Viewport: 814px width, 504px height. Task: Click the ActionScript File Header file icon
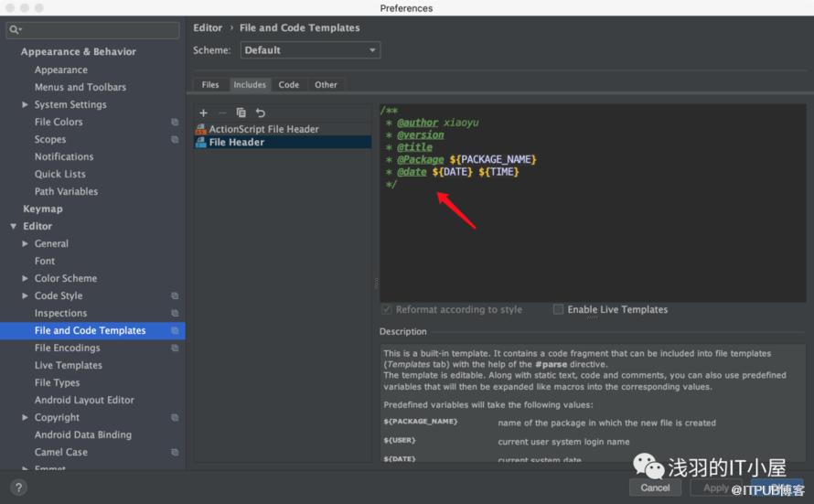point(201,130)
